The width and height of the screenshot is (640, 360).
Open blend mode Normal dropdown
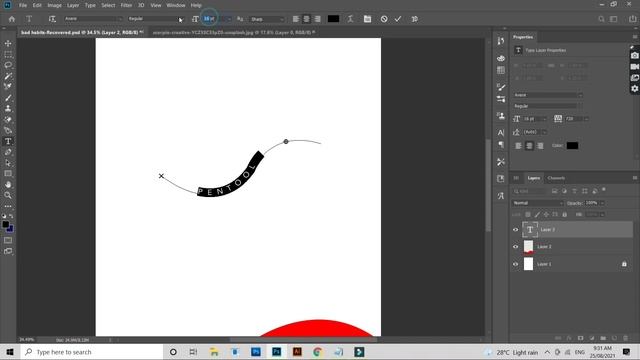pyautogui.click(x=538, y=203)
